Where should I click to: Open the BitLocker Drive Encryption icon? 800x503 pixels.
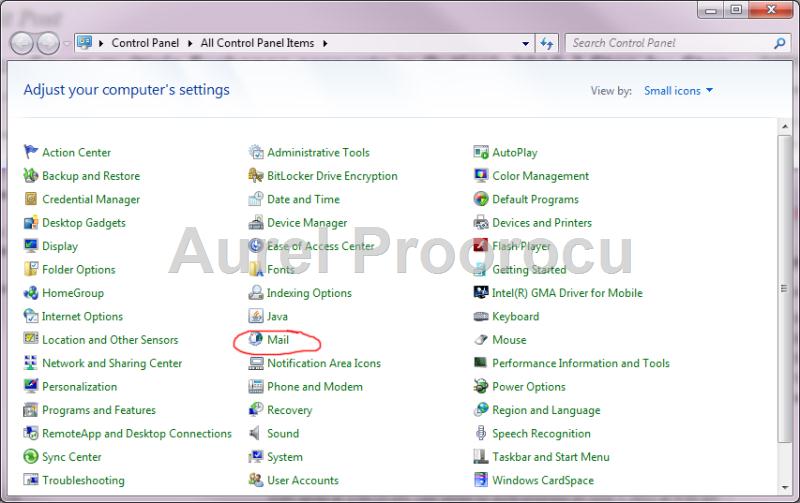click(256, 175)
